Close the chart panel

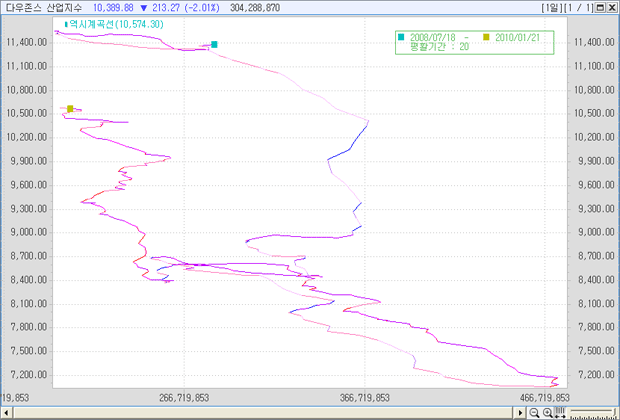coord(612,7)
